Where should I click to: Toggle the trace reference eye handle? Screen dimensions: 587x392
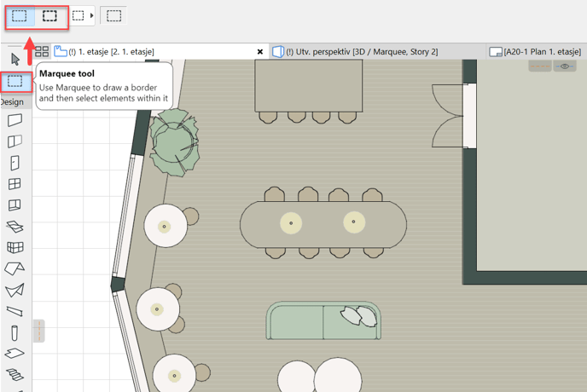point(565,66)
